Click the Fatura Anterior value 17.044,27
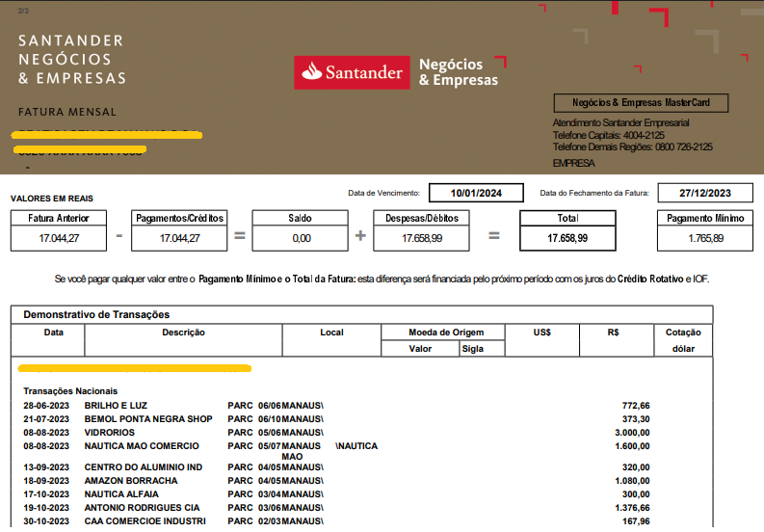This screenshot has height=532, width=764. tap(59, 238)
